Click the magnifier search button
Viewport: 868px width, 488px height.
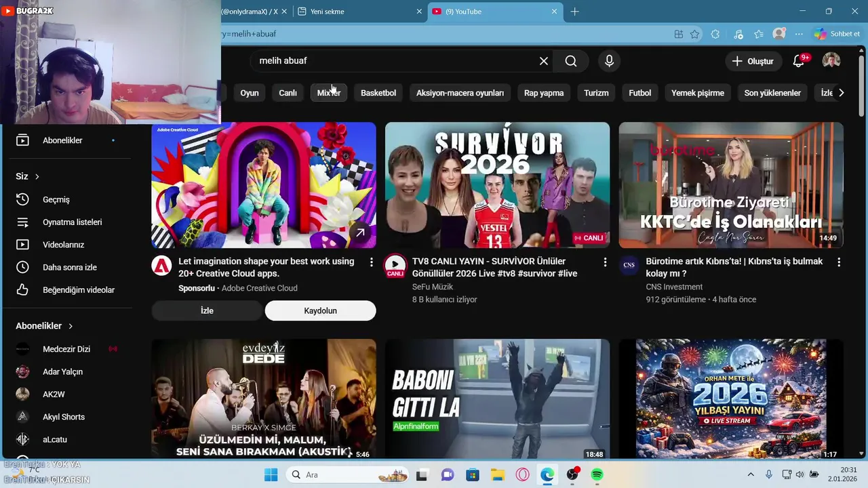pyautogui.click(x=571, y=61)
